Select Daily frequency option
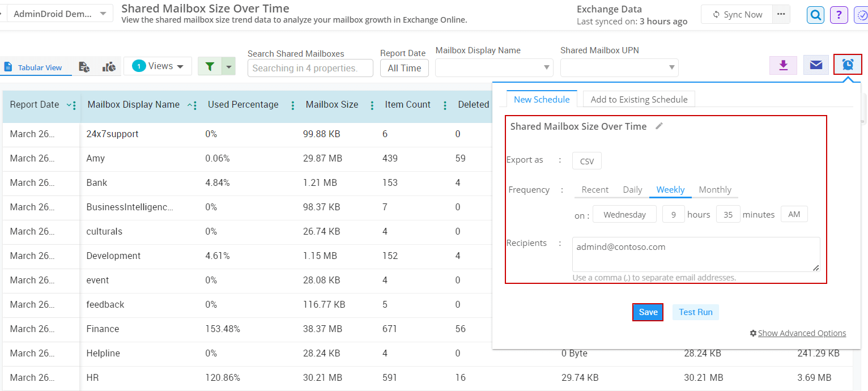This screenshot has width=868, height=391. [x=632, y=189]
